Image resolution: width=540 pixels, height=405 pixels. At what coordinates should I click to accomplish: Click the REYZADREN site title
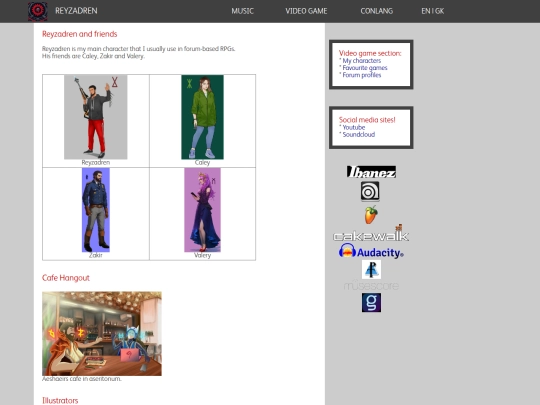[76, 11]
